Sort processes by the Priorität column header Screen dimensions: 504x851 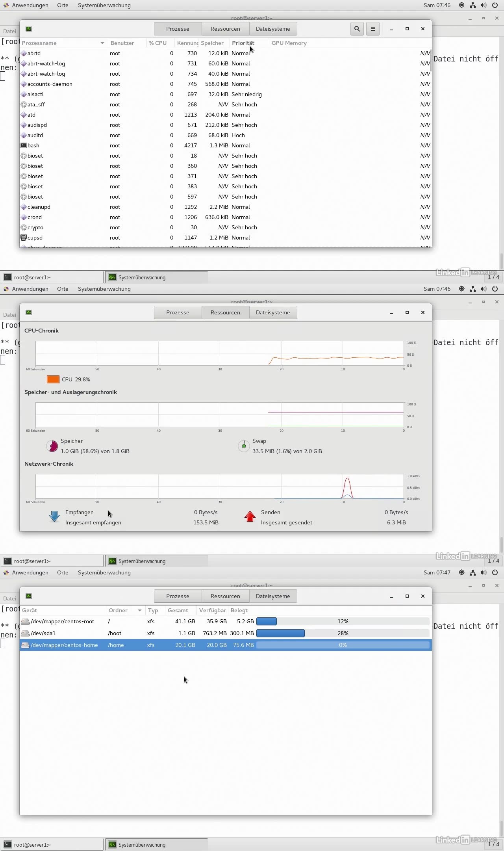point(243,43)
